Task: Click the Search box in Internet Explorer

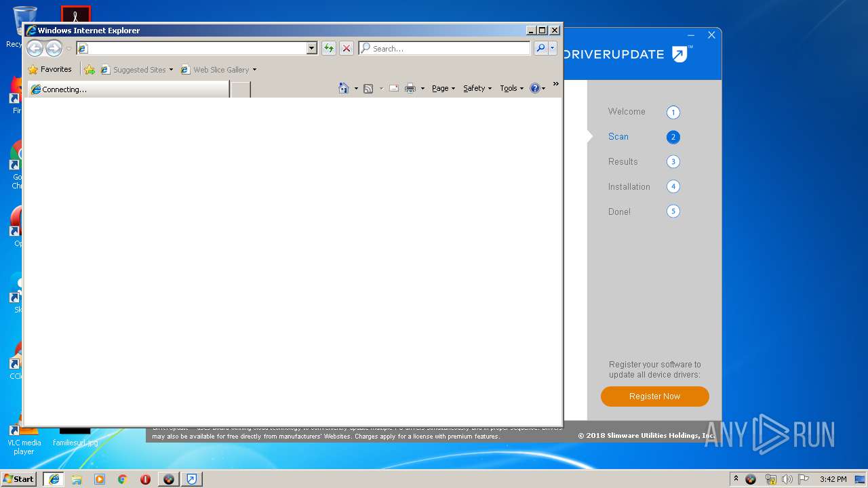Action: (445, 48)
